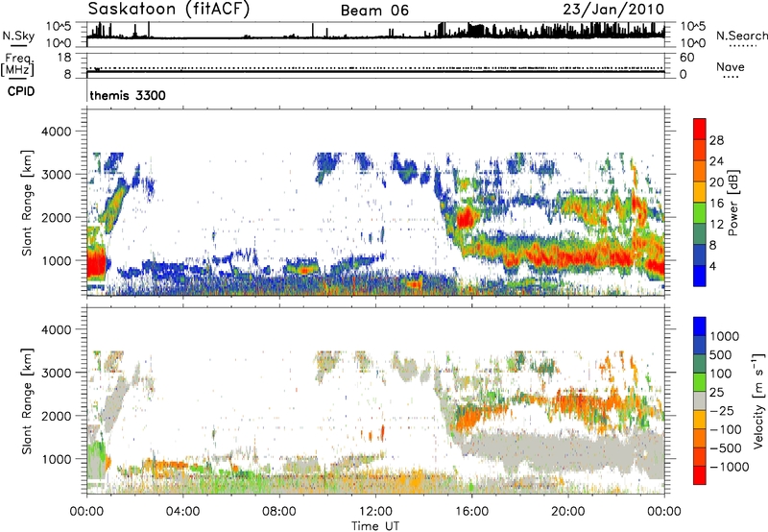Click the '500' value on velocity scale
Viewport: 768px width, 532px height.
pyautogui.click(x=721, y=355)
